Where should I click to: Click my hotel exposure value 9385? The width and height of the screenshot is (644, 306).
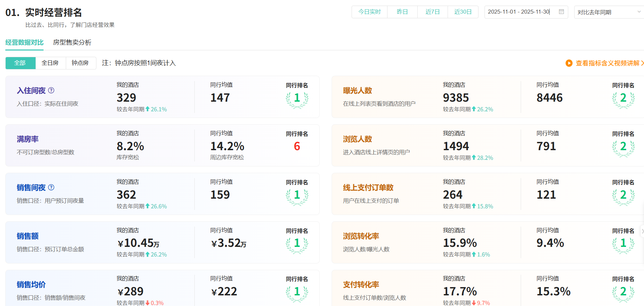(x=456, y=98)
